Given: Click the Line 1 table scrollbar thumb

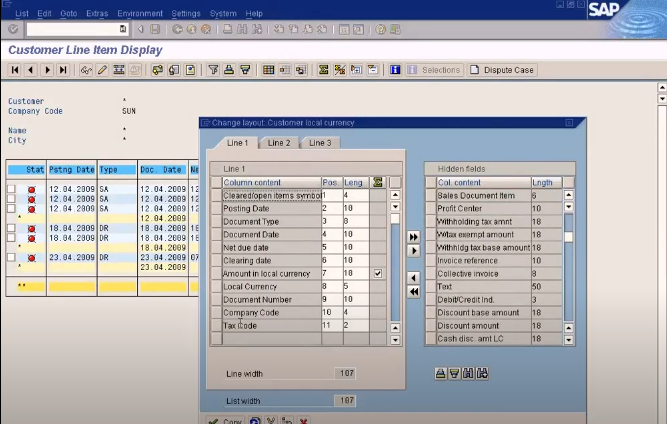Looking at the screenshot, I should pos(395,219).
